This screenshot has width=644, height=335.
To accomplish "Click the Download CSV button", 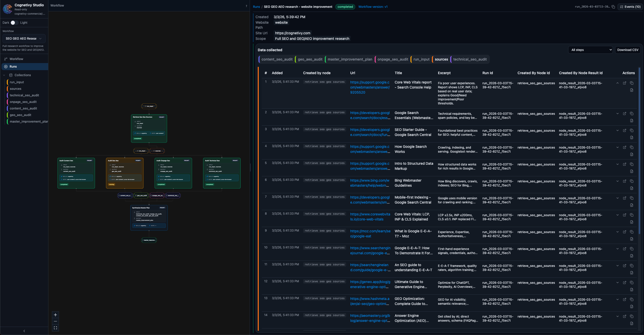I will pyautogui.click(x=628, y=50).
